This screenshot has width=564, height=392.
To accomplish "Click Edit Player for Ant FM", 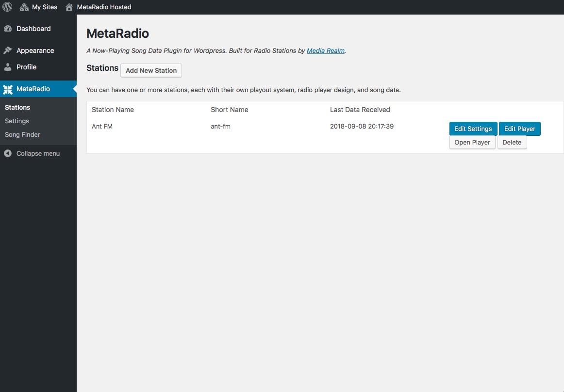I will tap(519, 129).
